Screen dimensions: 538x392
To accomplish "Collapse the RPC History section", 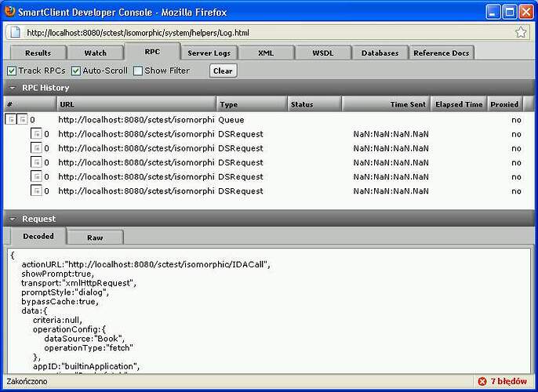I will click(13, 88).
